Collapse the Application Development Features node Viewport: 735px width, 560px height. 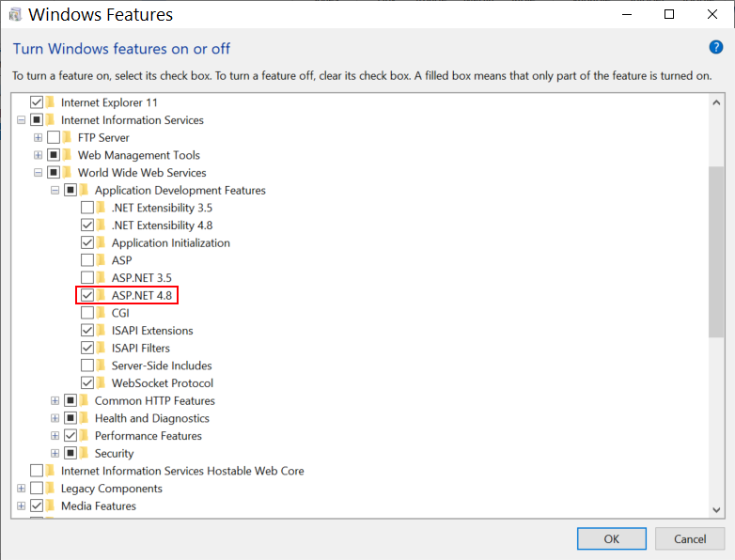click(x=55, y=190)
